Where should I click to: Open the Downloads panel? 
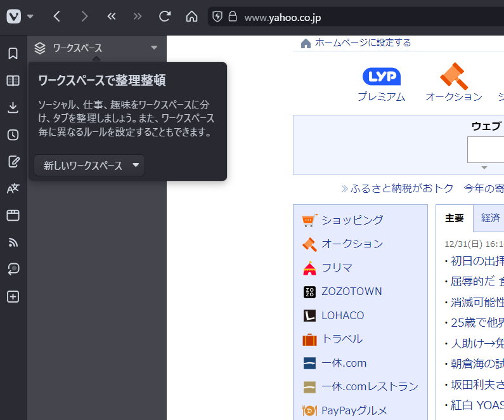pos(13,107)
